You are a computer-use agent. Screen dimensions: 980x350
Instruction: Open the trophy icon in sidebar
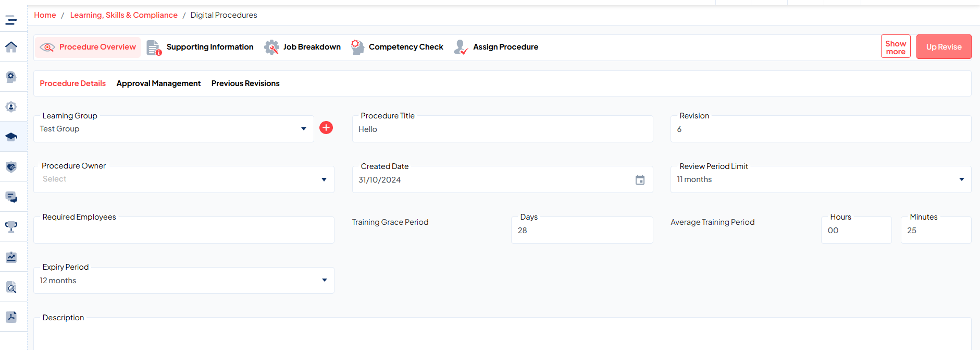coord(11,227)
